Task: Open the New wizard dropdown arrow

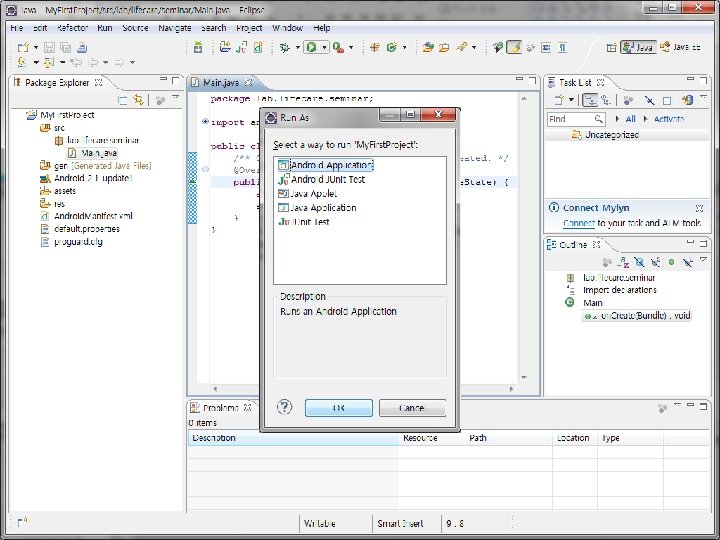Action: 36,48
